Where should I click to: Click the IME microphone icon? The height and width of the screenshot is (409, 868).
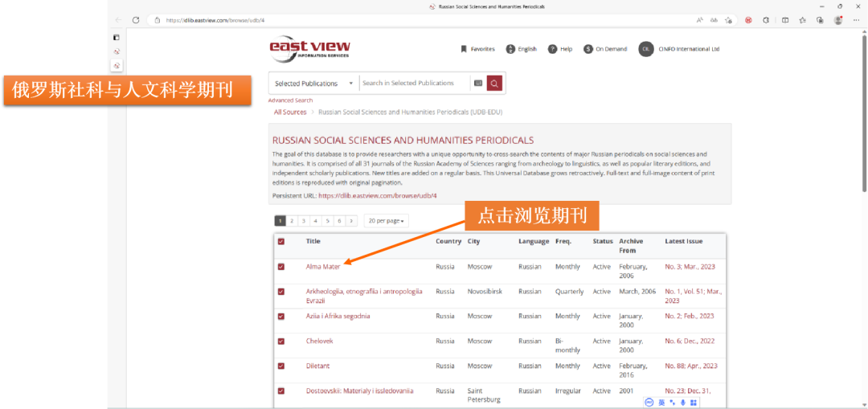(682, 403)
